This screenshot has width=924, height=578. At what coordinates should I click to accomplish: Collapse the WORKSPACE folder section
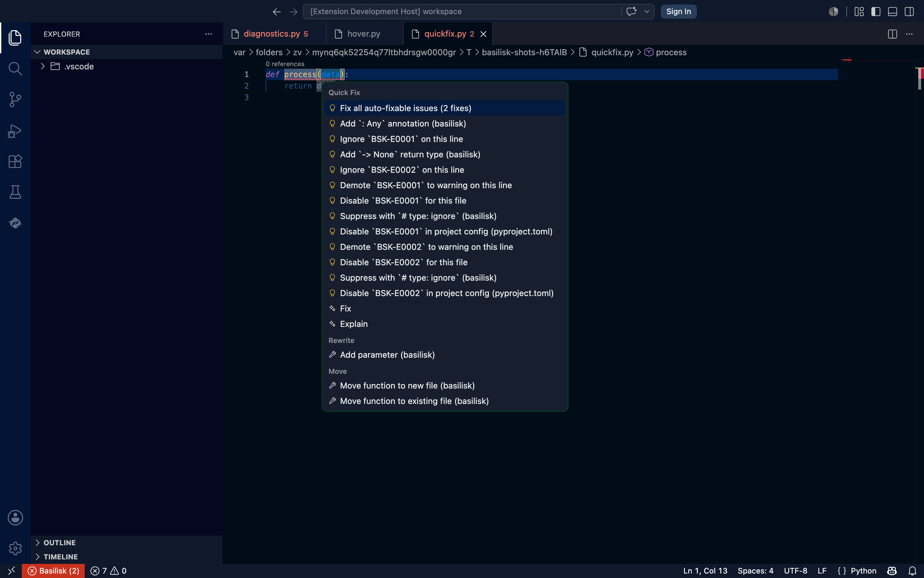pos(127,52)
